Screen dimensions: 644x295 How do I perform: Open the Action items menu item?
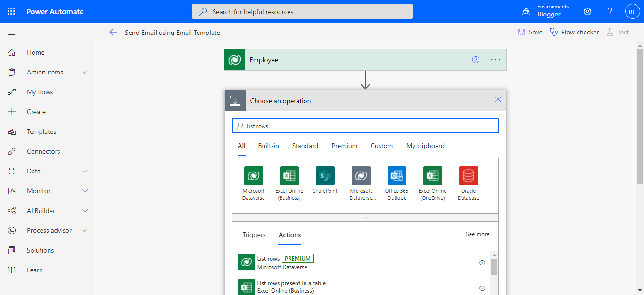(47, 72)
